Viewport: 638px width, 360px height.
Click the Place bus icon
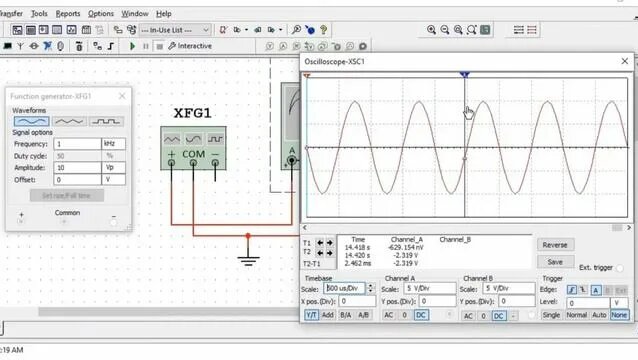[x=111, y=46]
